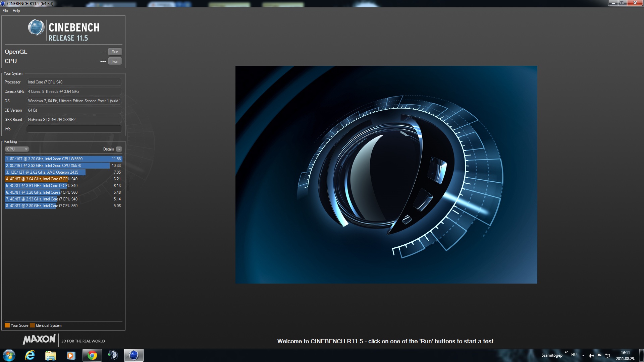This screenshot has width=644, height=362.
Task: Click the Identical System legend swatch
Action: point(32,325)
